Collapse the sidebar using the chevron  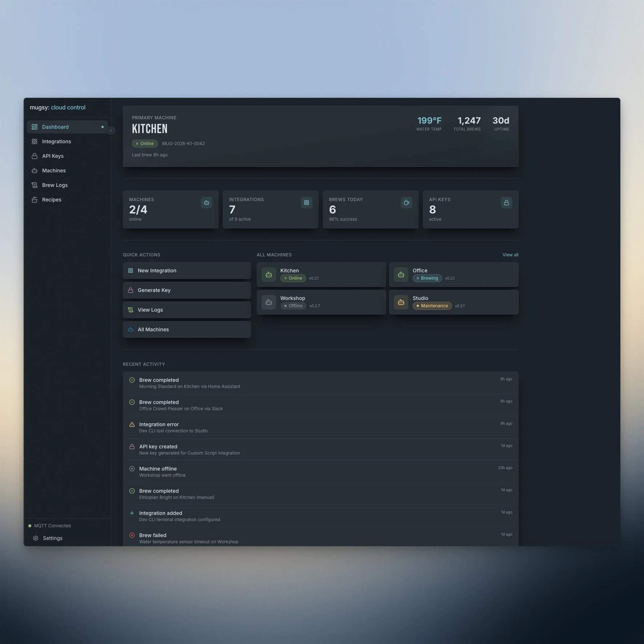pyautogui.click(x=111, y=130)
